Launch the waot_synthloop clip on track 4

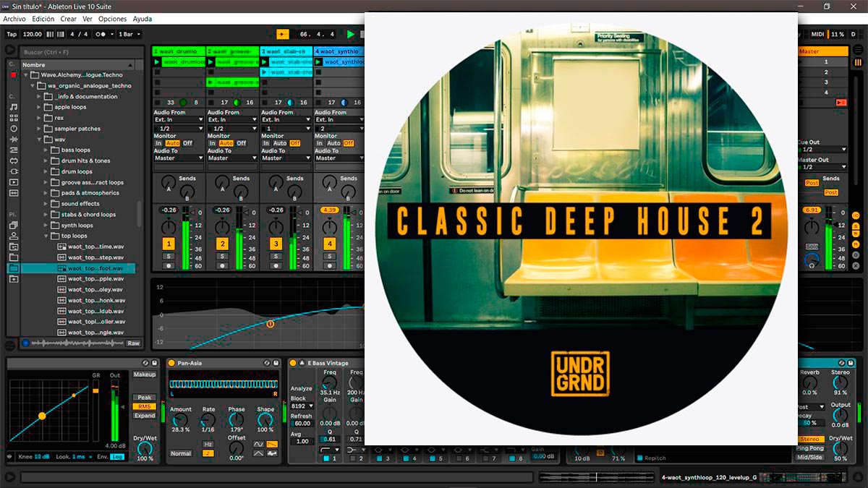[x=319, y=62]
